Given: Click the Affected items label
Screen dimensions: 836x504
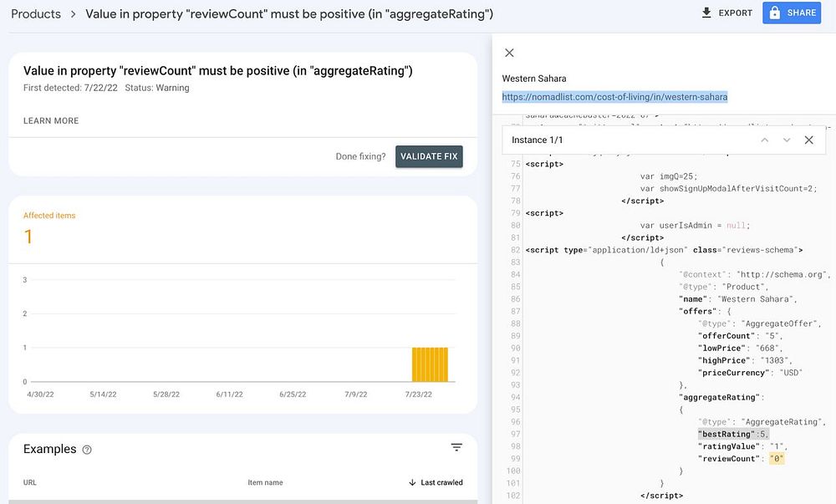Looking at the screenshot, I should pos(49,216).
